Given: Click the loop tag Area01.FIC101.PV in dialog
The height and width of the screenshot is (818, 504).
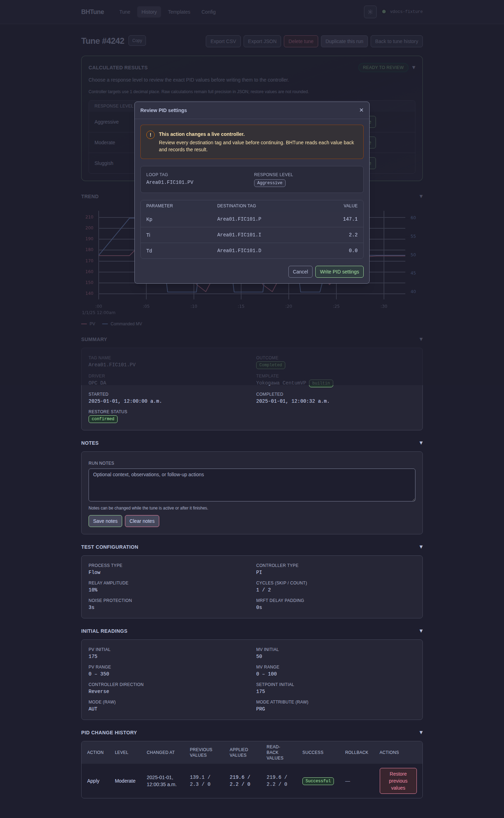Looking at the screenshot, I should click(170, 182).
